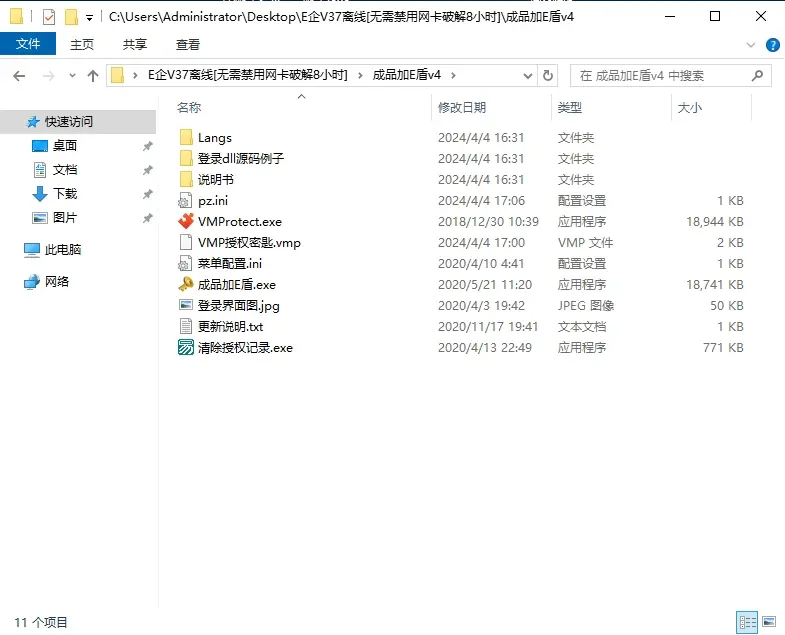Switch to the 查看 ribbon tab

click(x=188, y=44)
